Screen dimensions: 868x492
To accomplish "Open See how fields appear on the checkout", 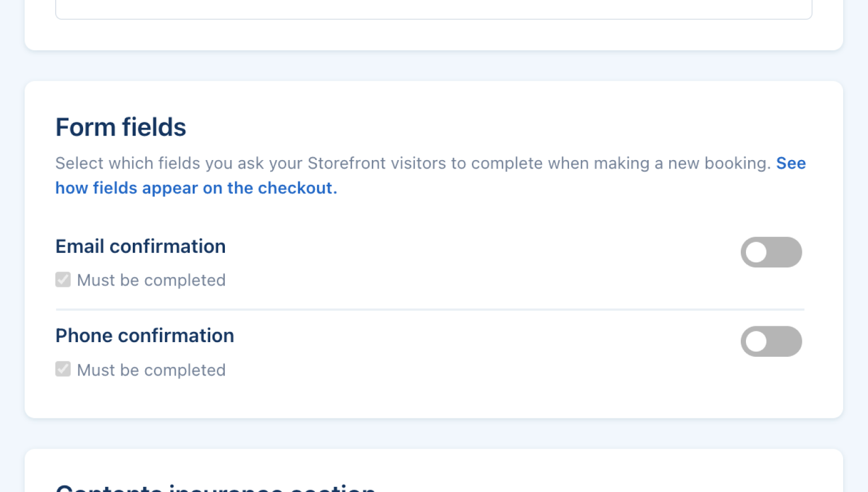I will click(196, 188).
